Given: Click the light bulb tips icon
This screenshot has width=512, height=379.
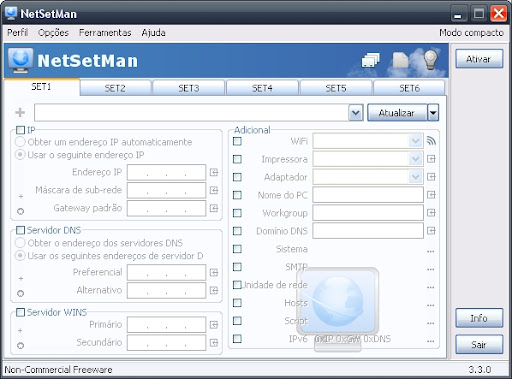Looking at the screenshot, I should (x=430, y=60).
